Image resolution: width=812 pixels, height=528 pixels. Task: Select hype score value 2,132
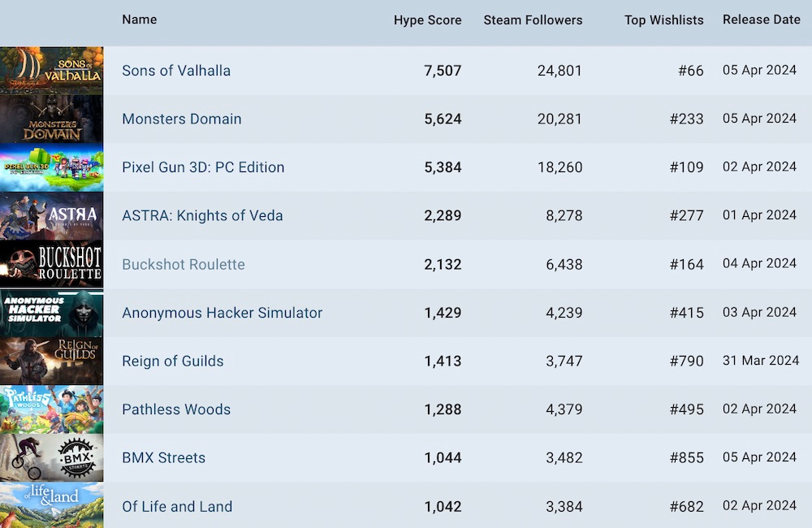click(x=443, y=264)
